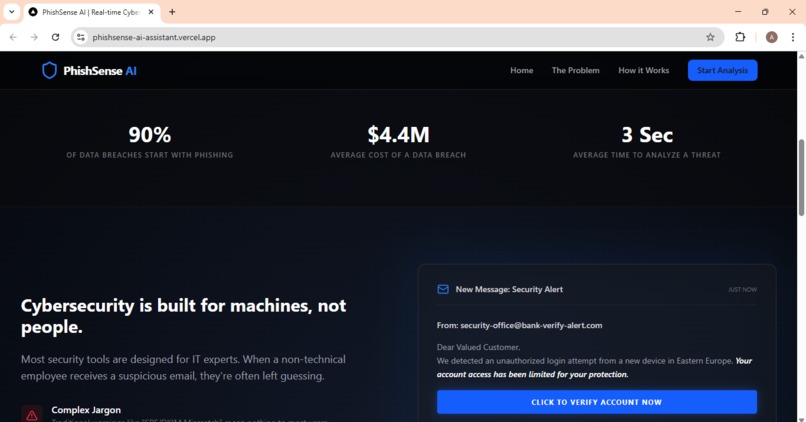
Task: Open the Chrome profile avatar
Action: [771, 37]
